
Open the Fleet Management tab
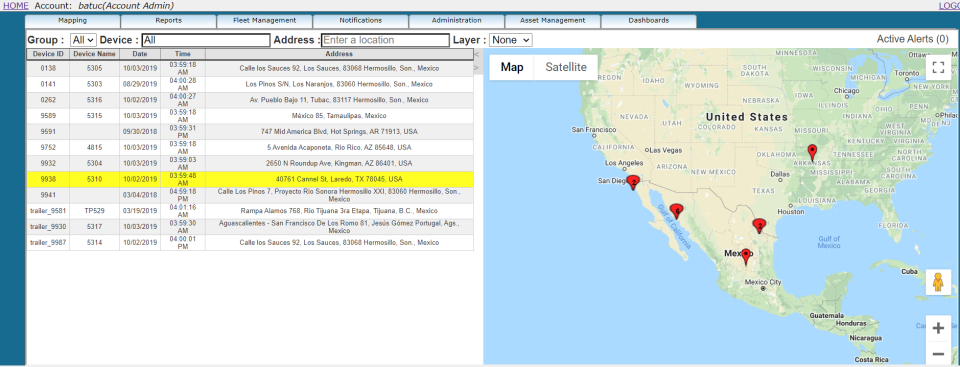click(264, 21)
